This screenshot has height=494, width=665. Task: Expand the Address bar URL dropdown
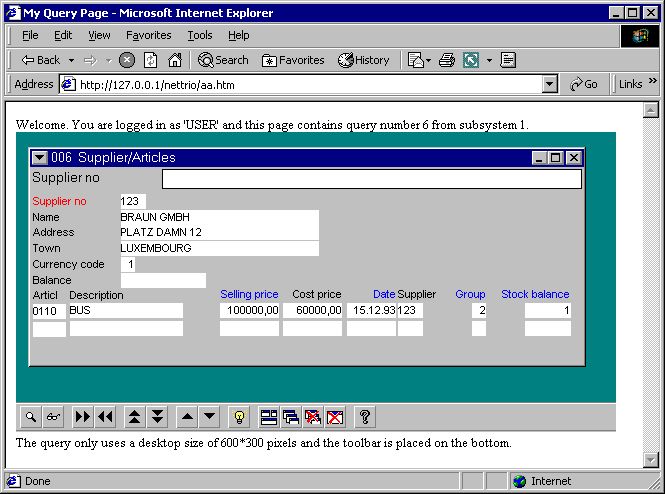[549, 85]
